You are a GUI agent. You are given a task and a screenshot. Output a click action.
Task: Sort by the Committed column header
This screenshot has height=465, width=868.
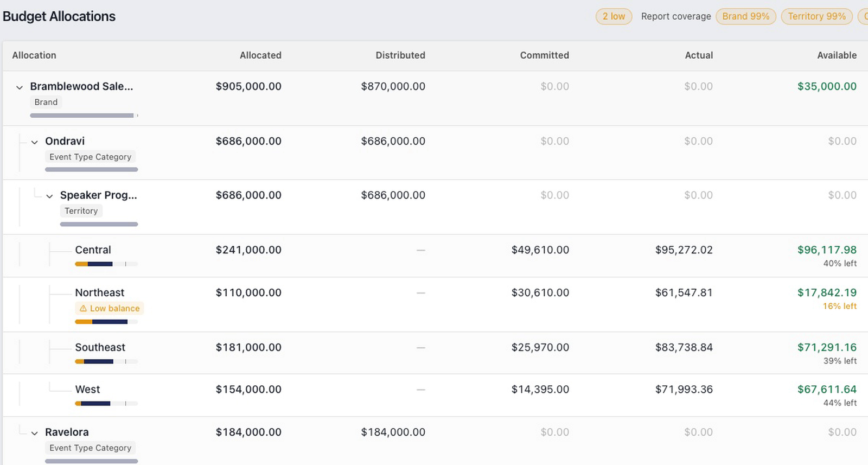coord(545,55)
